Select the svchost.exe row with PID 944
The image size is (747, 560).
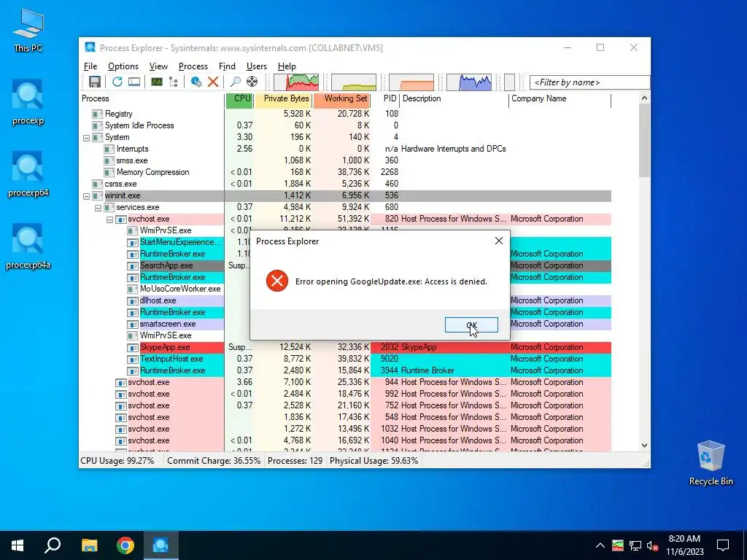(x=346, y=382)
